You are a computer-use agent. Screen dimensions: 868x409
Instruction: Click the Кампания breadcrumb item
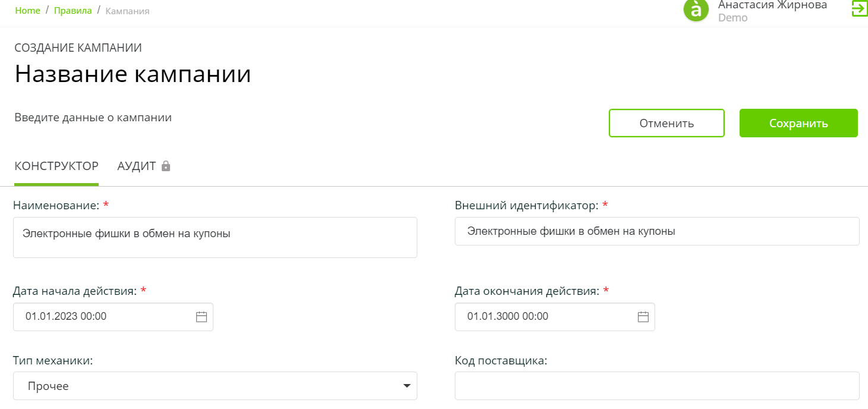(x=127, y=11)
